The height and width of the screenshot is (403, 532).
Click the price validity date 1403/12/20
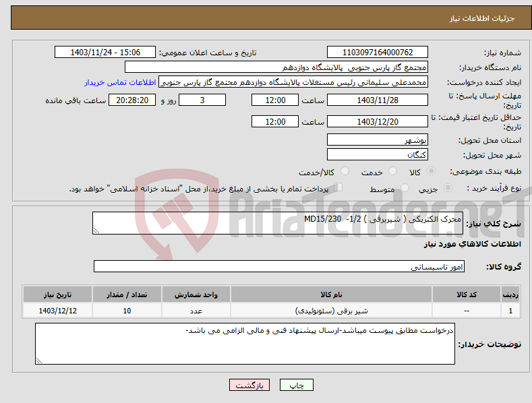[x=378, y=121]
